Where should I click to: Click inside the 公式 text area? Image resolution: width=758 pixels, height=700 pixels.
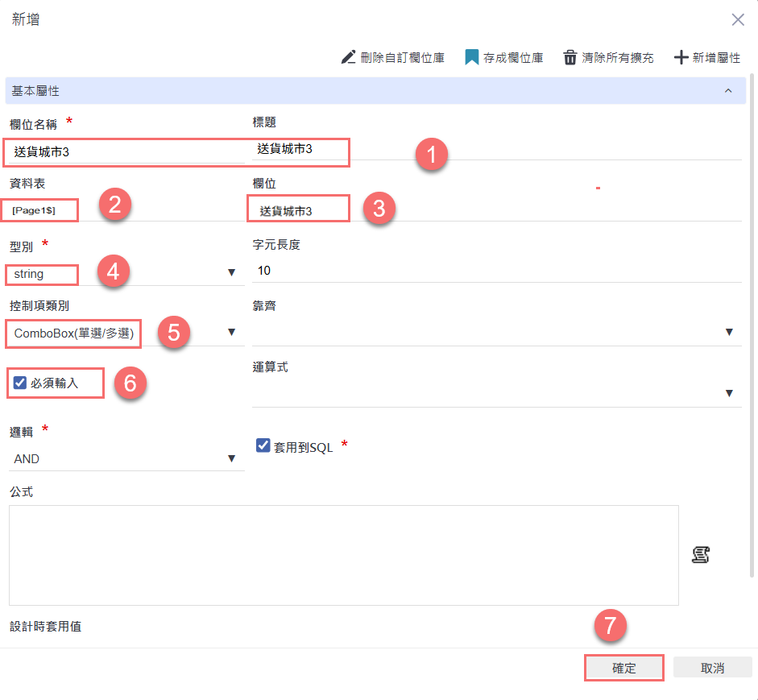click(x=343, y=554)
